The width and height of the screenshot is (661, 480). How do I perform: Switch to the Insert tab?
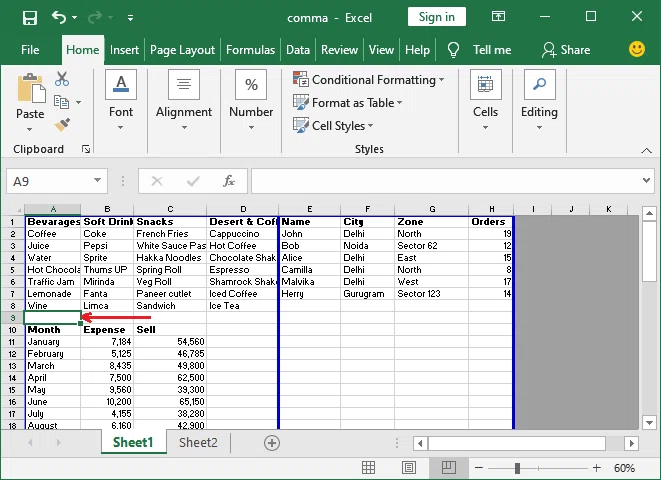click(124, 50)
